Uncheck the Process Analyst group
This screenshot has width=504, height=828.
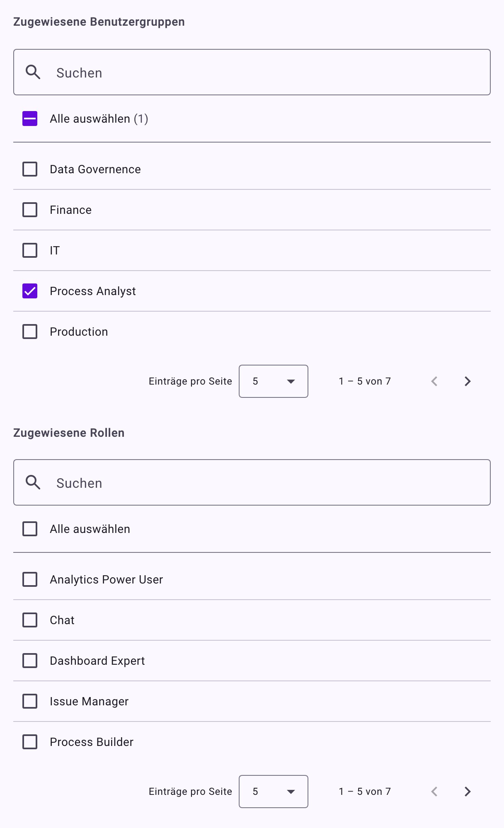pyautogui.click(x=30, y=291)
